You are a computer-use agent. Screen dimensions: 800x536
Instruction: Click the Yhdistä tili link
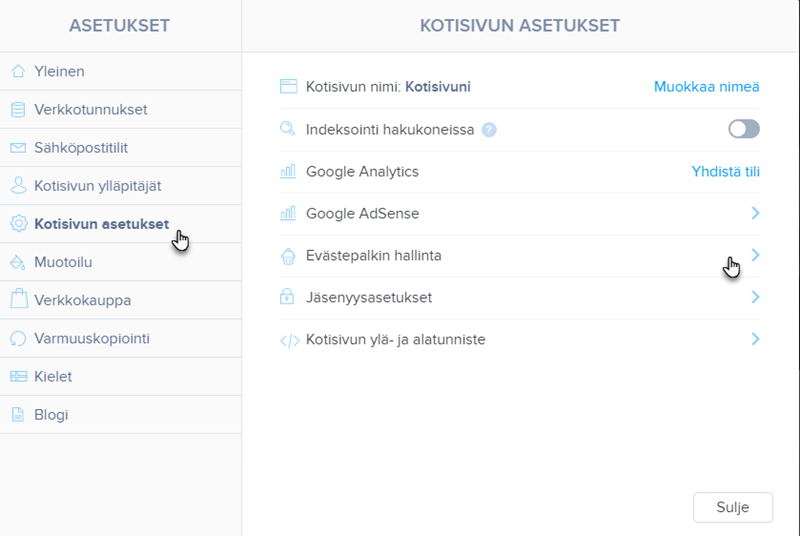pos(725,171)
